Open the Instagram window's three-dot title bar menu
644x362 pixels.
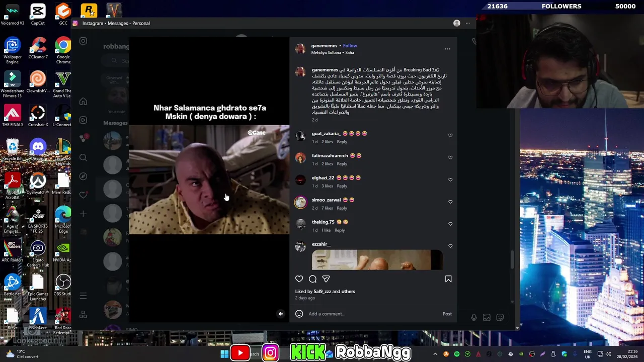point(468,23)
